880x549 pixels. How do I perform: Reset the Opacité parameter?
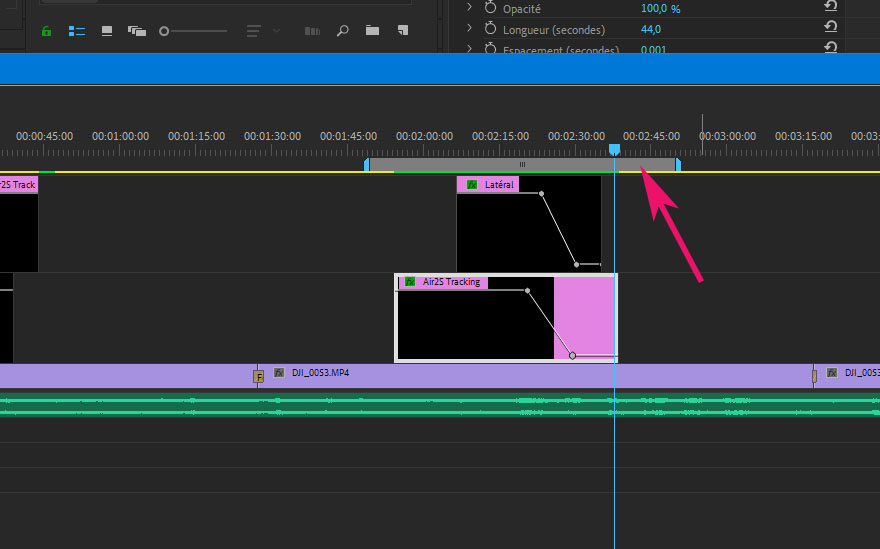click(x=830, y=8)
